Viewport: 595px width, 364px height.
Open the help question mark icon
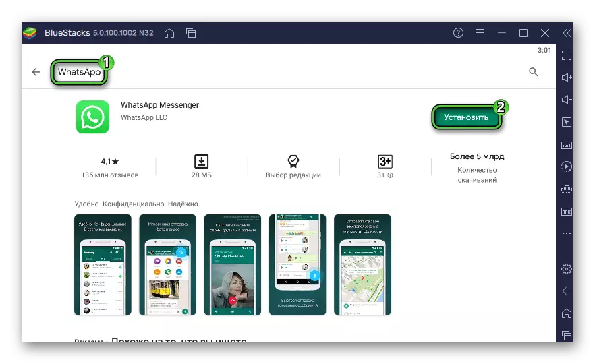coord(458,33)
